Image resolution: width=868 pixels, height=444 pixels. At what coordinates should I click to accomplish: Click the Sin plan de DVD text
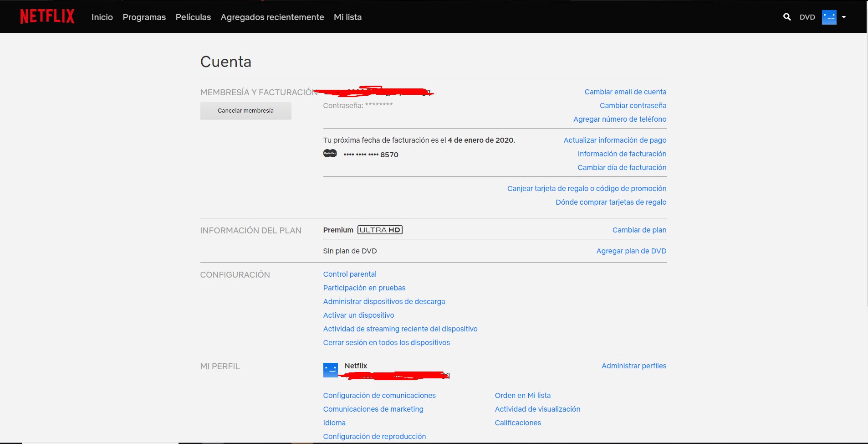350,251
